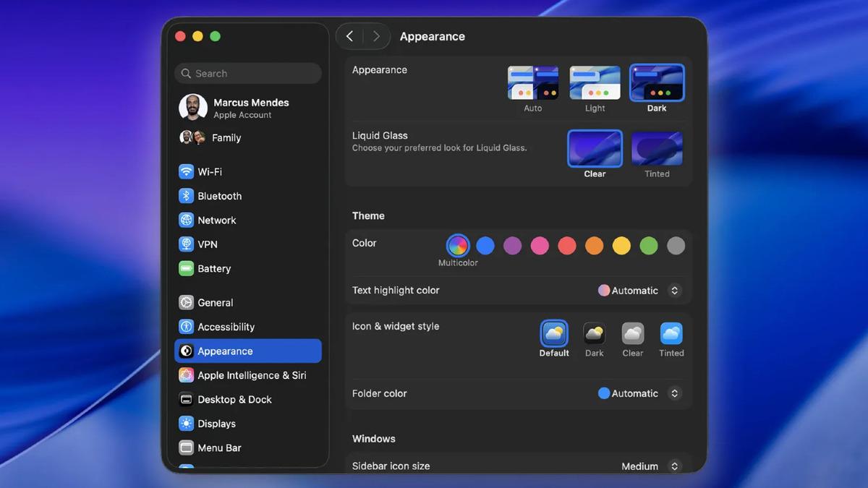The width and height of the screenshot is (868, 488).
Task: Open the VPN settings icon
Action: [x=187, y=244]
